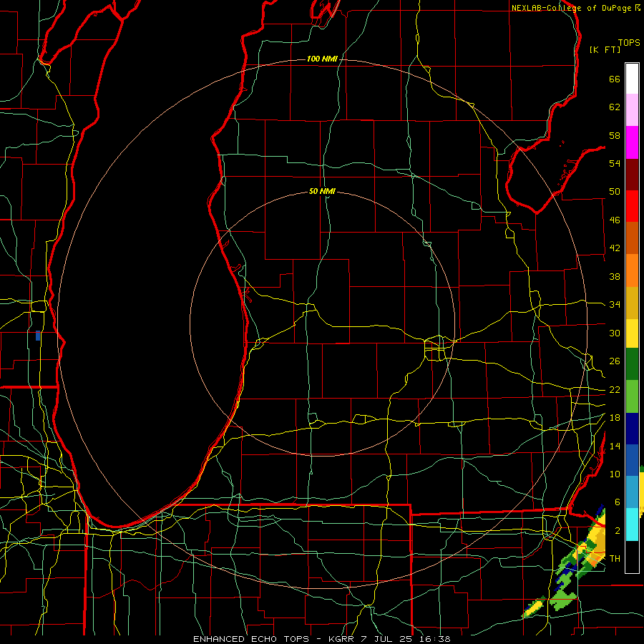Screen dimensions: 644x644
Task: Select the gold legend swatch
Action: [632, 303]
